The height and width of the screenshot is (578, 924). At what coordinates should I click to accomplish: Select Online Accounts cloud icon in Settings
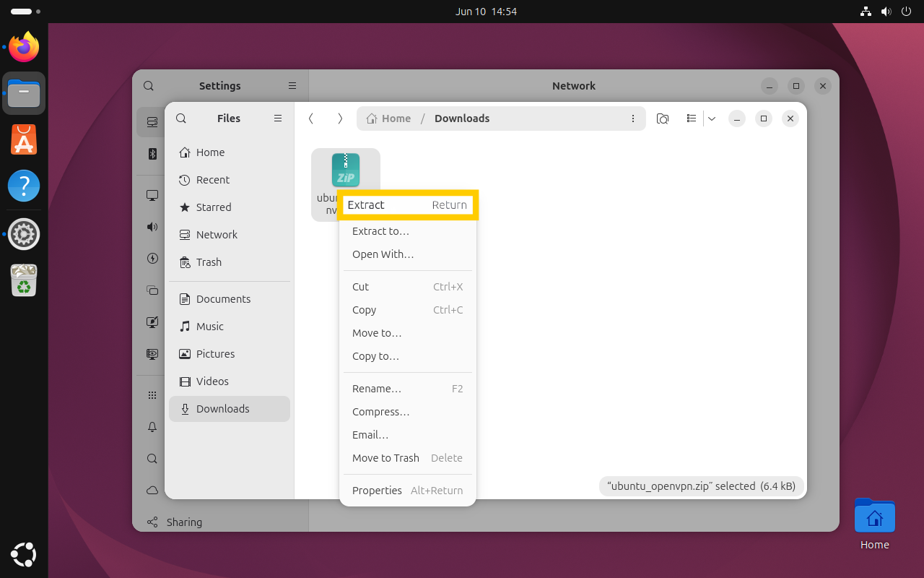[x=152, y=491]
